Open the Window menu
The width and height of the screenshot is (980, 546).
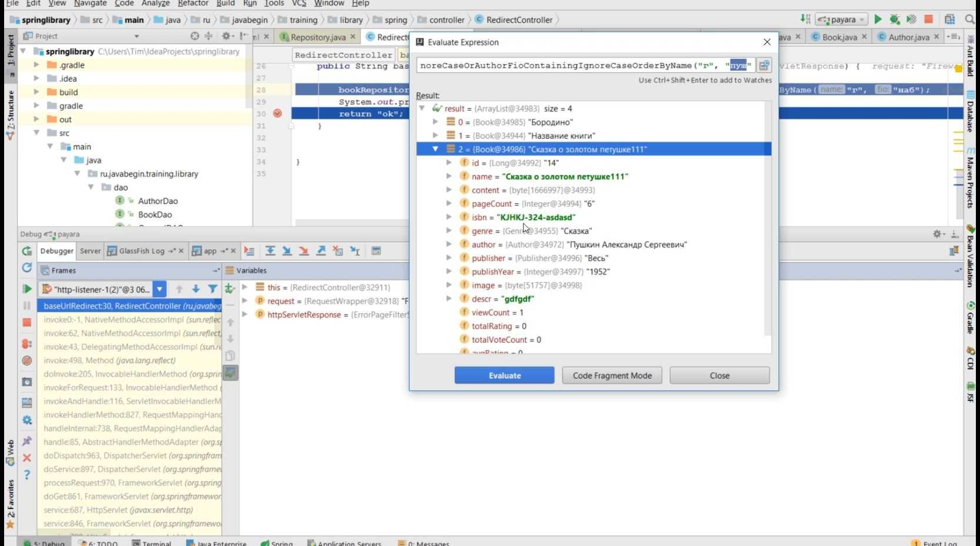[x=329, y=3]
